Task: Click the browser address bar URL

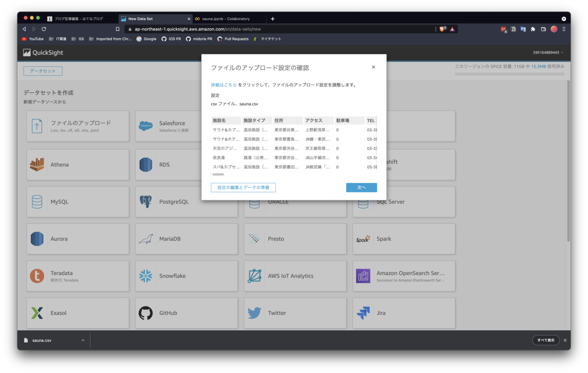Action: (198, 29)
